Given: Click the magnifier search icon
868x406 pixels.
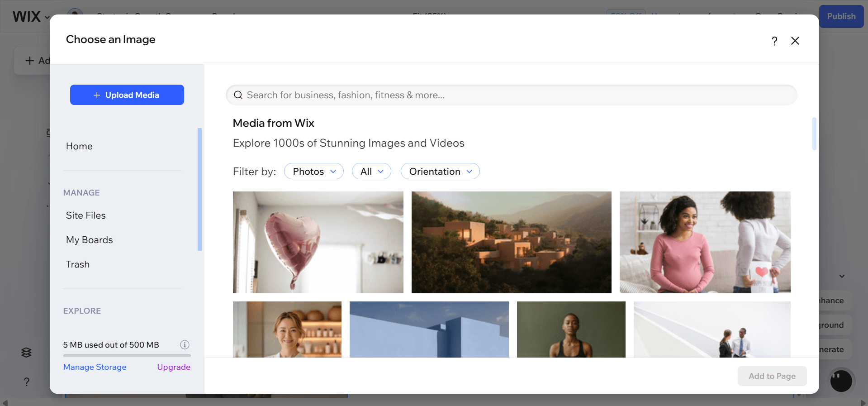Looking at the screenshot, I should pos(238,95).
